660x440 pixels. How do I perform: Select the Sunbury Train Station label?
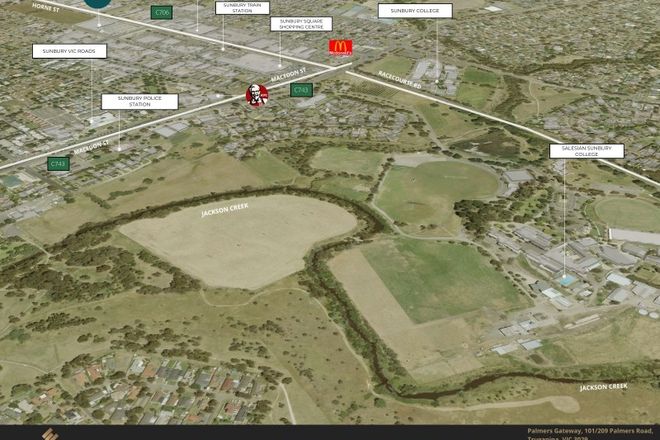point(242,8)
